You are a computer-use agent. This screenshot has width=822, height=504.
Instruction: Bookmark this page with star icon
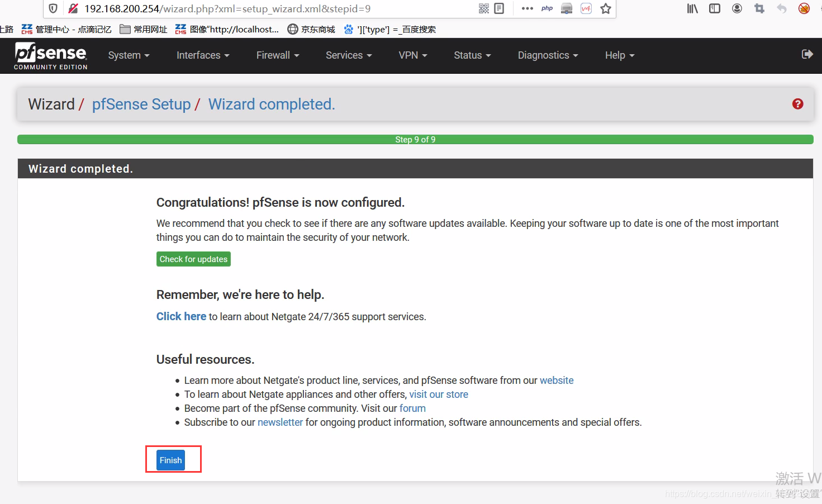pos(605,8)
